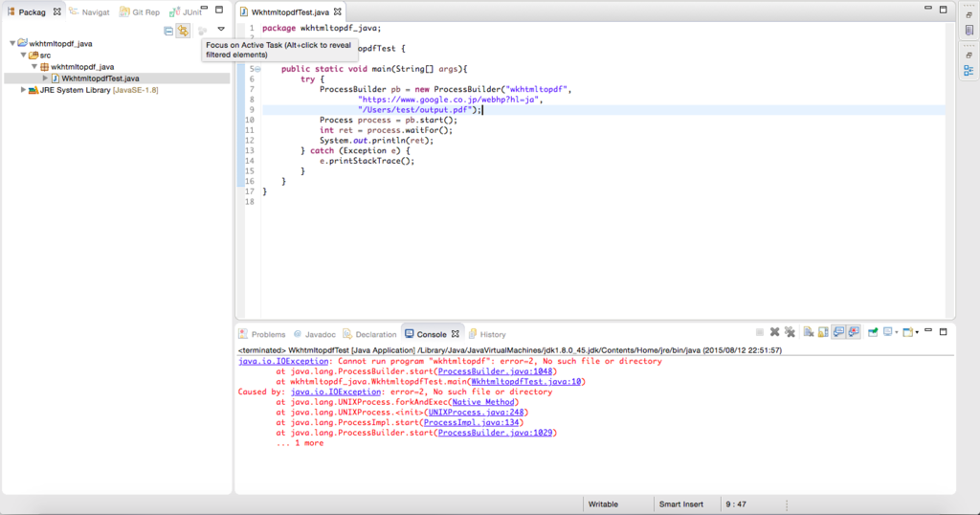Open the Task List fast view icon

coord(969,31)
